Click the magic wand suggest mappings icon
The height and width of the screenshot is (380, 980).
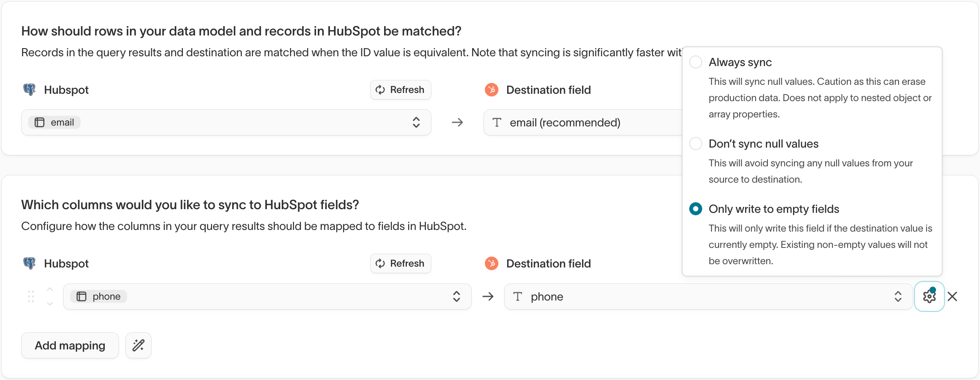click(138, 345)
